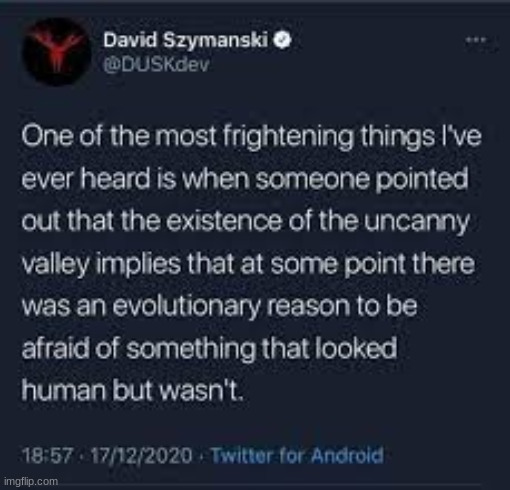Click the word "human" in the last line
This screenshot has width=510, height=490.
(x=64, y=390)
